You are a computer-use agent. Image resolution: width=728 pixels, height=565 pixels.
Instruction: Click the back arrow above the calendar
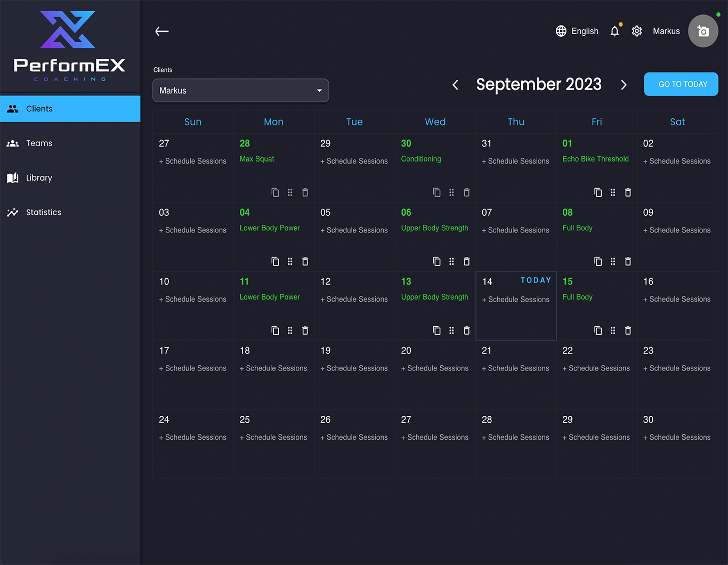click(x=161, y=31)
